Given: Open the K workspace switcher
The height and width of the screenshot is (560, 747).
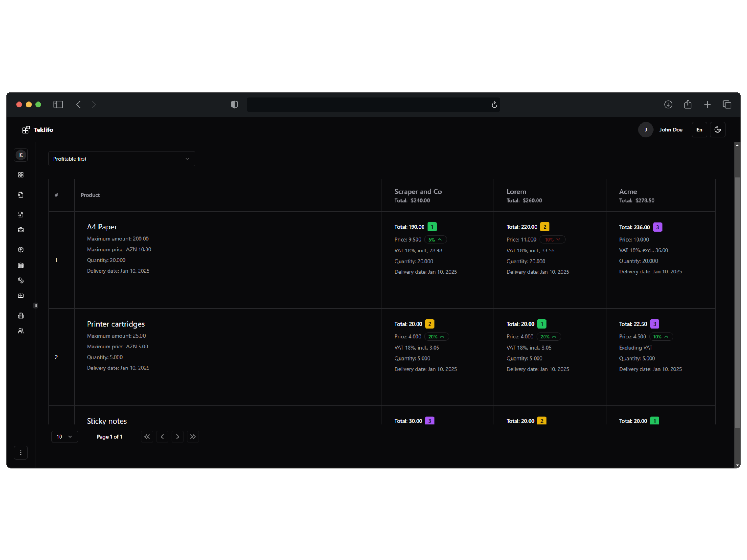Looking at the screenshot, I should [x=21, y=155].
